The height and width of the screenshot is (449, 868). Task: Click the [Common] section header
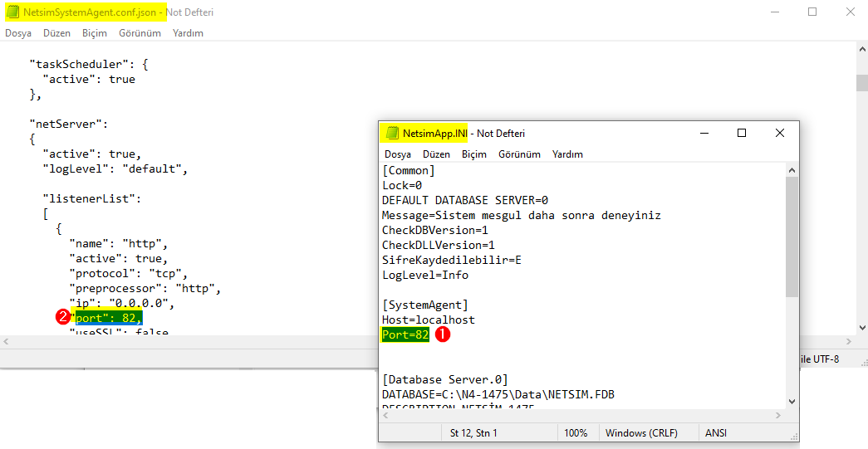click(409, 170)
